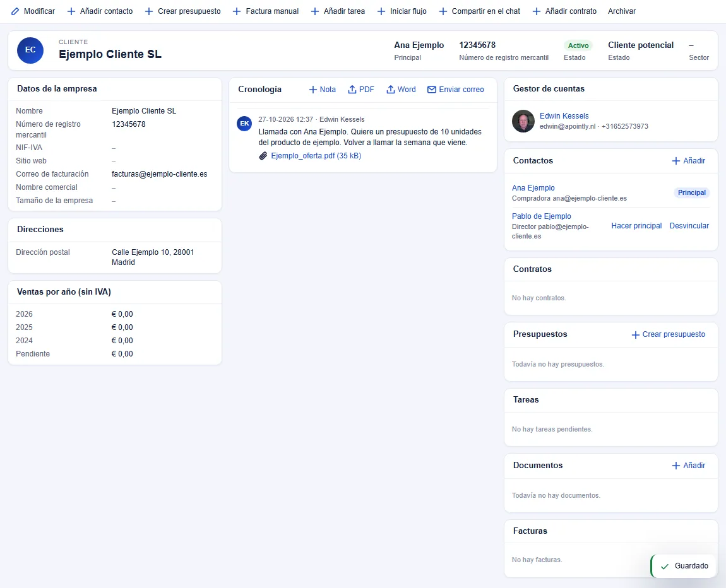726x588 pixels.
Task: Open Edwin Kessels account manager profile link
Action: (x=564, y=116)
